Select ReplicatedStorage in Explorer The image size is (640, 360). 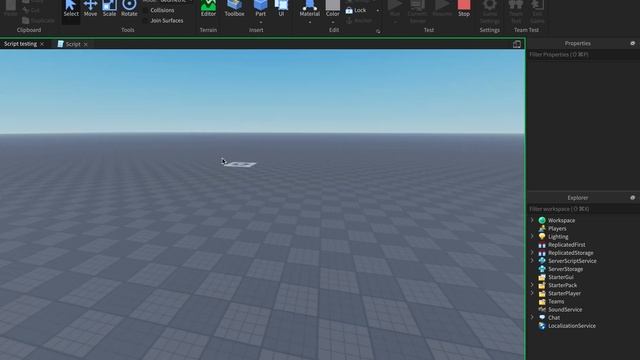click(x=571, y=253)
